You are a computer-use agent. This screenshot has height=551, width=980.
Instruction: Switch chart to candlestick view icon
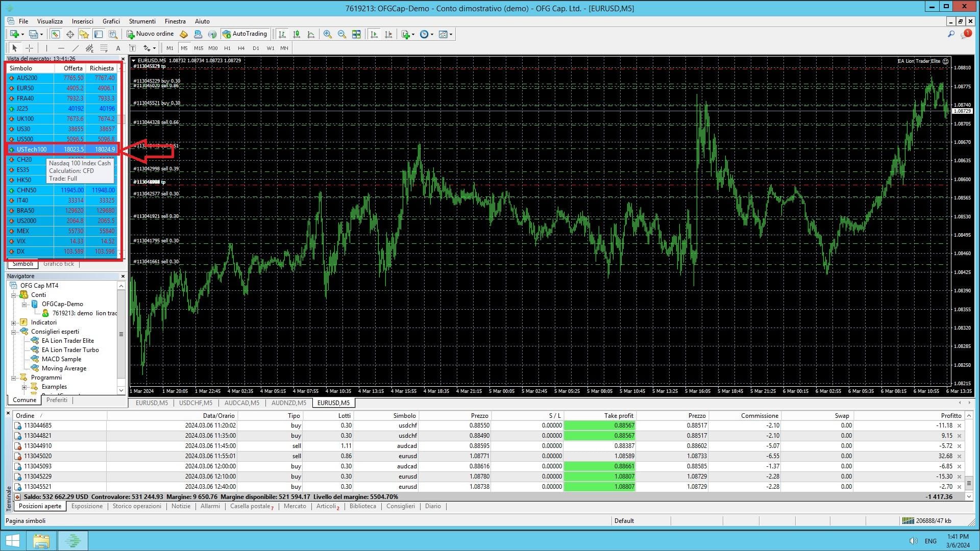tap(297, 34)
